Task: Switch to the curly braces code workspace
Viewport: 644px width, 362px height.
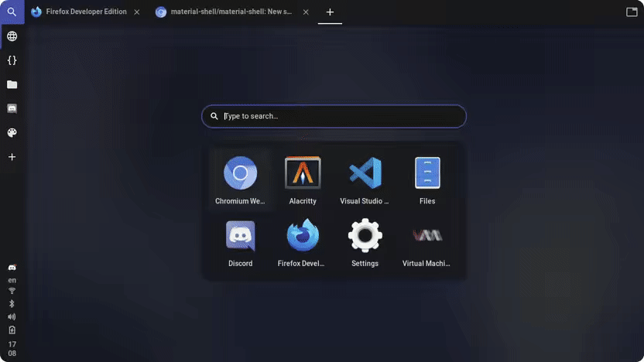Action: pyautogui.click(x=12, y=60)
